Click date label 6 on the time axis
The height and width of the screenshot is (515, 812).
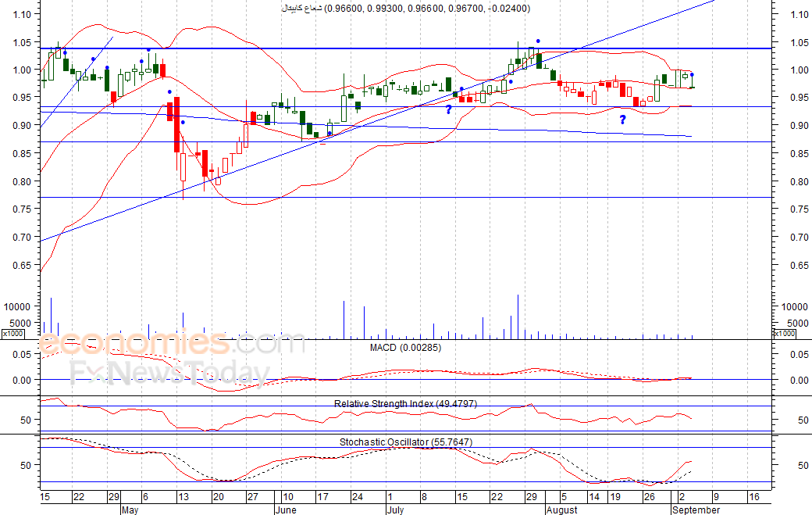pyautogui.click(x=145, y=497)
